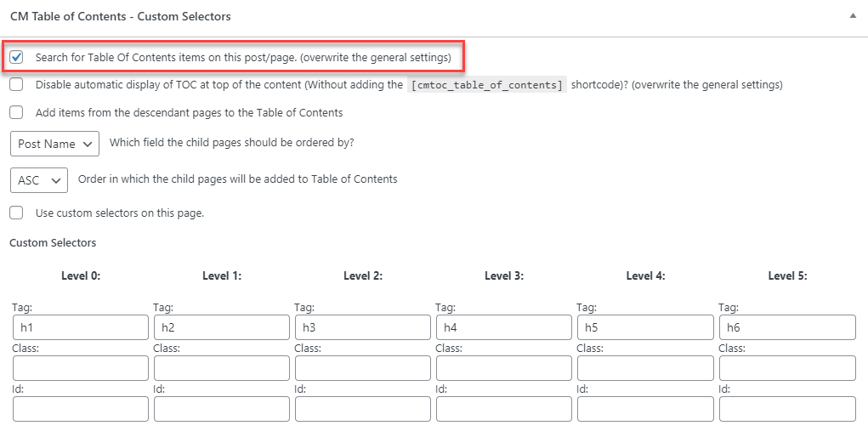Focus the Level 3 Id input field
Viewport: 868px width, 437px height.
point(504,409)
